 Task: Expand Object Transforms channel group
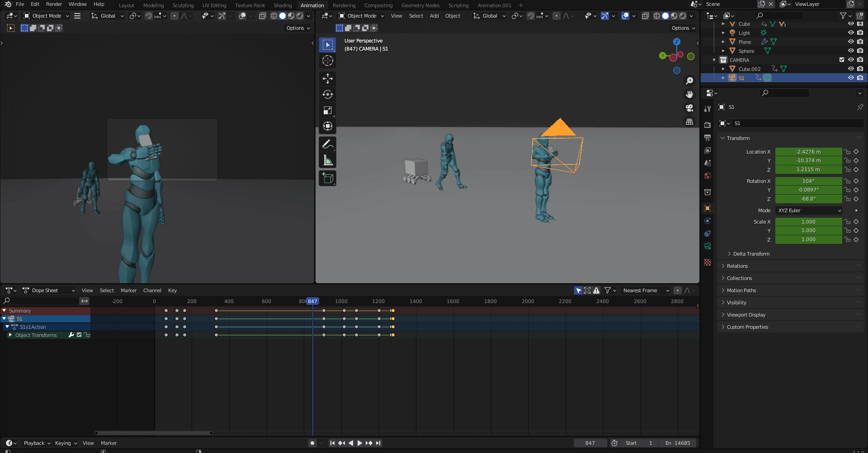[10, 335]
